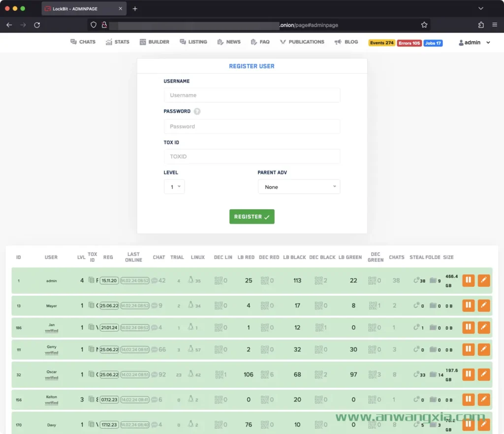Toggle the pause button for admin row
This screenshot has width=504, height=434.
pos(469,280)
